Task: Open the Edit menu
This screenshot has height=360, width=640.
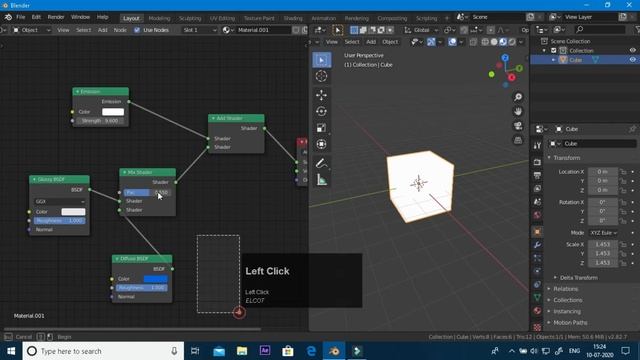Action: (x=36, y=17)
